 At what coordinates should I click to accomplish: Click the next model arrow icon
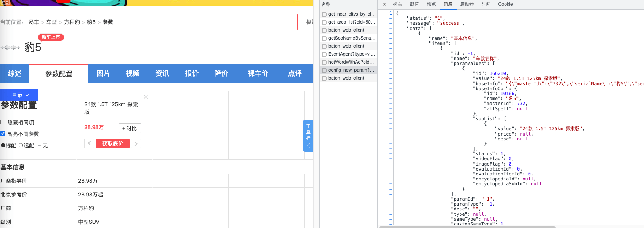136,143
